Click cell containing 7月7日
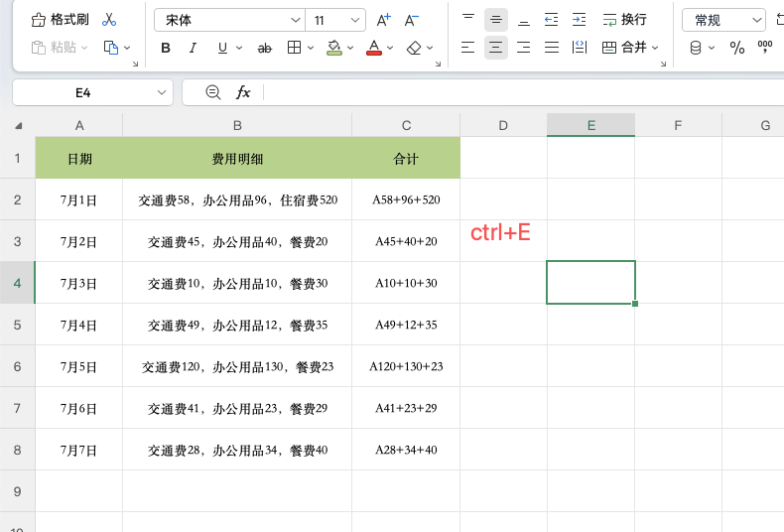The image size is (784, 532). [79, 450]
